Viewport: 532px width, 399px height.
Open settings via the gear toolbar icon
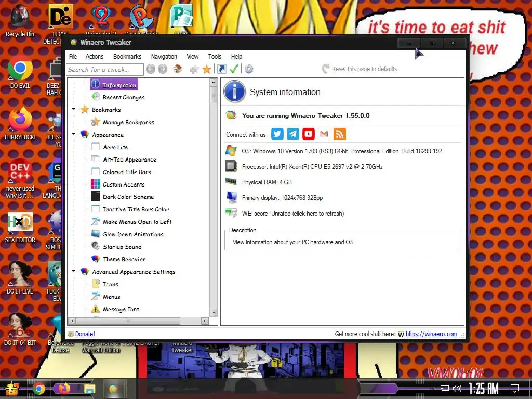pos(249,69)
